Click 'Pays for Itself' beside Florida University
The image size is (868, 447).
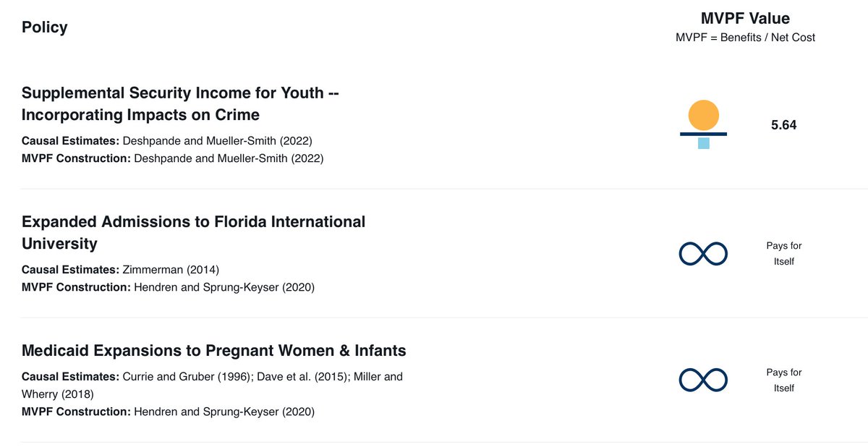click(784, 254)
